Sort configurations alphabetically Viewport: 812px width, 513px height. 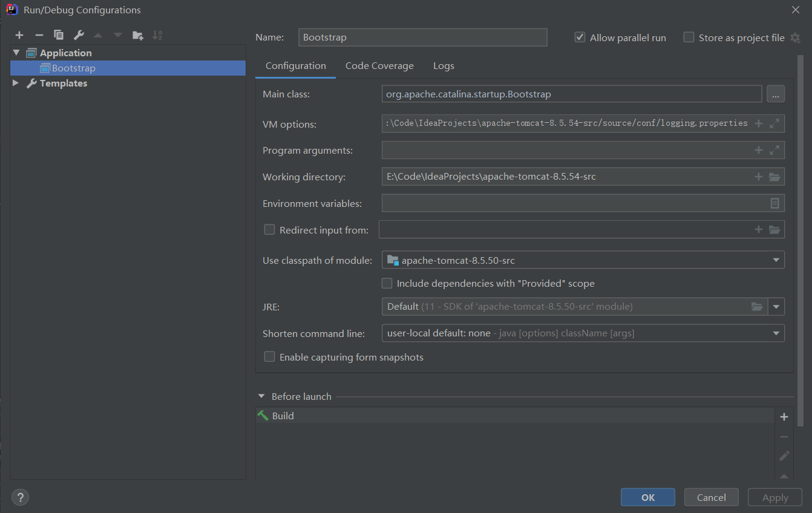click(x=157, y=36)
